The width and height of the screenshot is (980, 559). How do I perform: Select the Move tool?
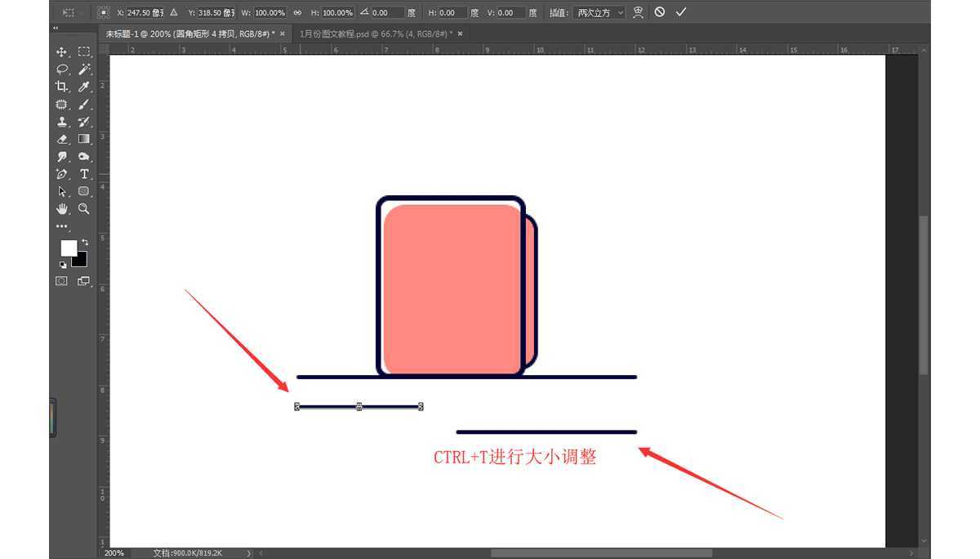62,51
